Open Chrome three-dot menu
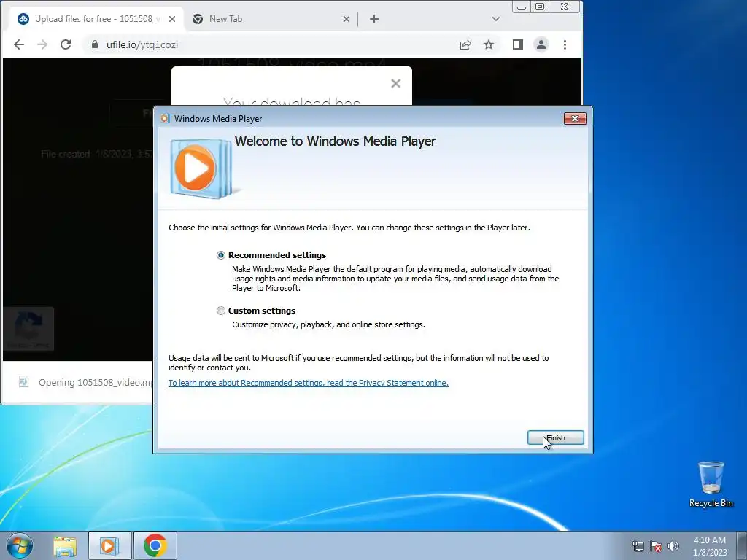Screen dimensions: 747x560 [565, 44]
